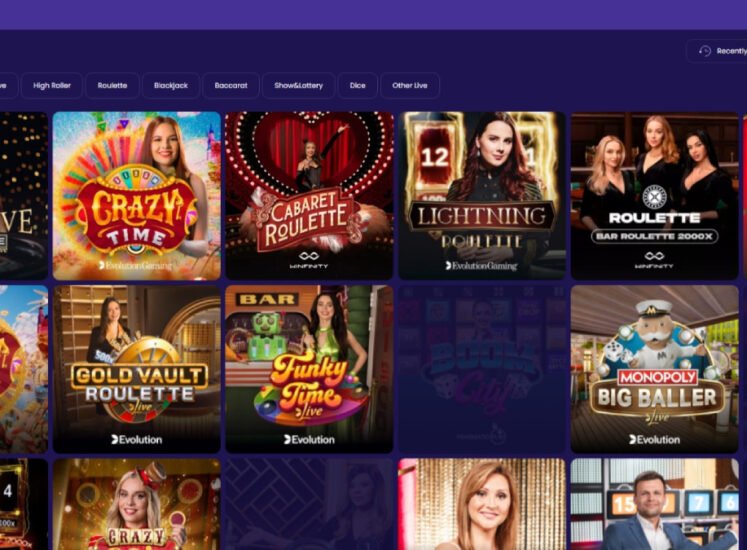747x550 pixels.
Task: Click the Recently played button
Action: coord(717,51)
